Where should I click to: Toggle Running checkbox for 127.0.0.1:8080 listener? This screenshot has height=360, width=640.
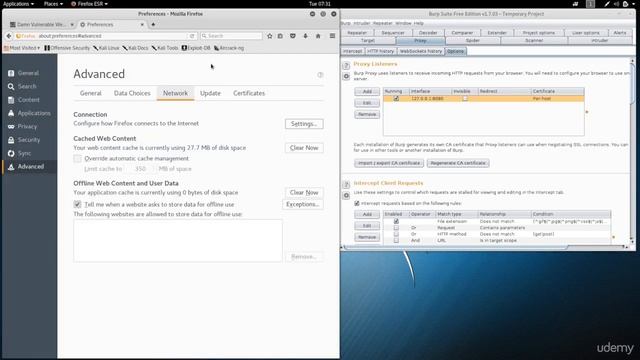tap(396, 98)
